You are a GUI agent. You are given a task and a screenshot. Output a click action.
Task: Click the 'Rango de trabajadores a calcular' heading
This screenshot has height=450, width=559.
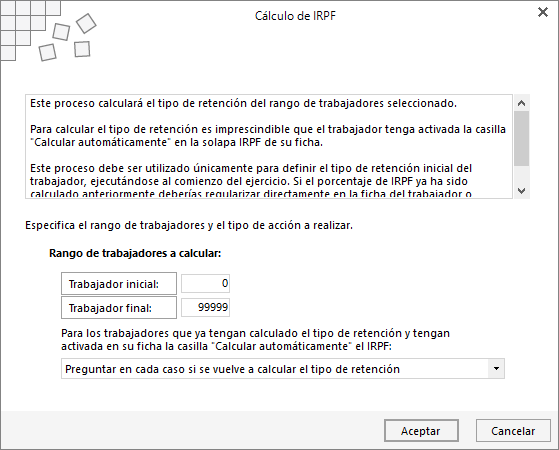[x=135, y=253]
